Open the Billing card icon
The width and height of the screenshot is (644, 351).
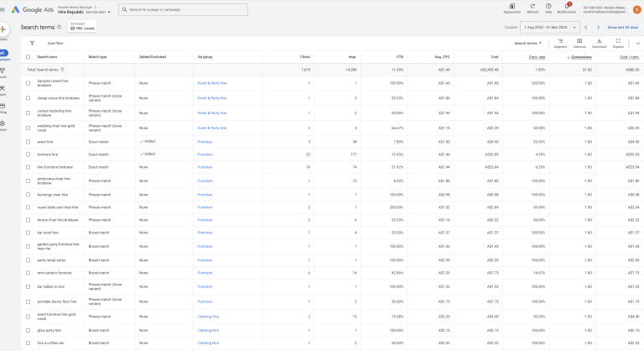click(3, 106)
